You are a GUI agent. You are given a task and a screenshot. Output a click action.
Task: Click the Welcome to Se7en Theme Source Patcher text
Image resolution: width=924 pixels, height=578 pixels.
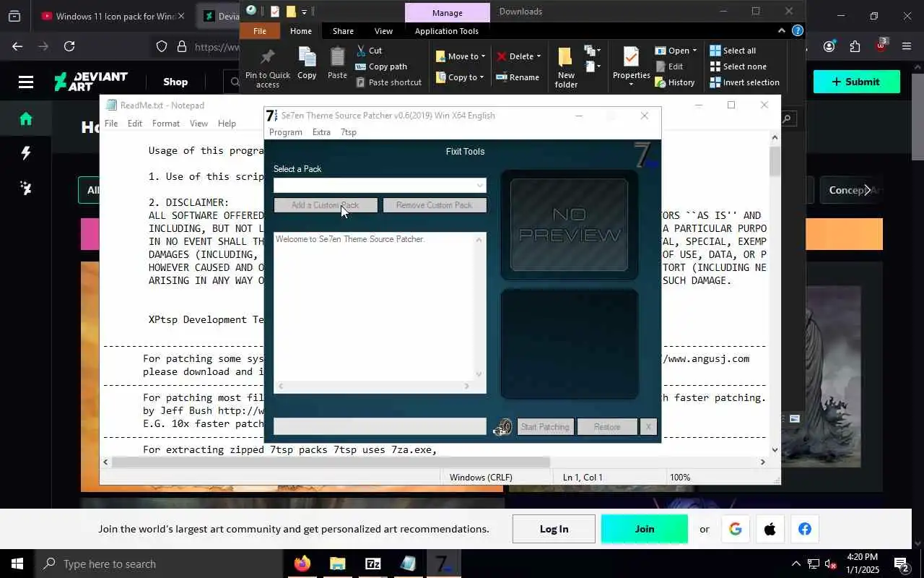click(x=350, y=239)
